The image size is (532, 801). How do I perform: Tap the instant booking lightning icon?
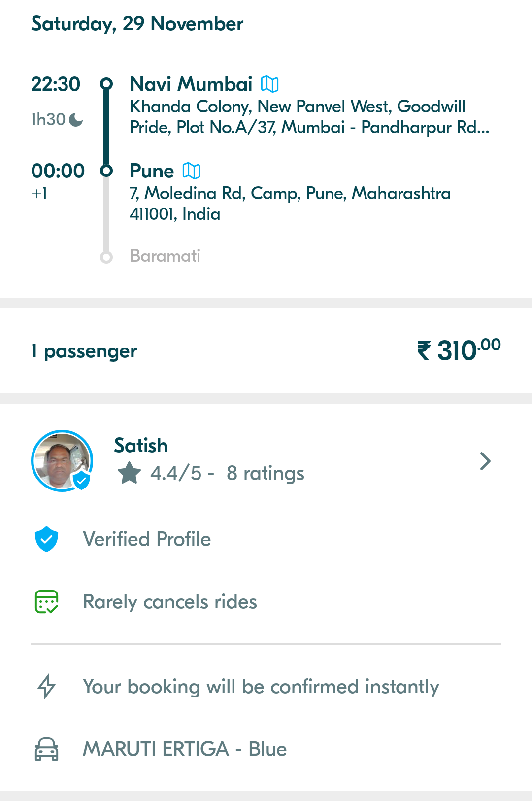[x=47, y=686]
